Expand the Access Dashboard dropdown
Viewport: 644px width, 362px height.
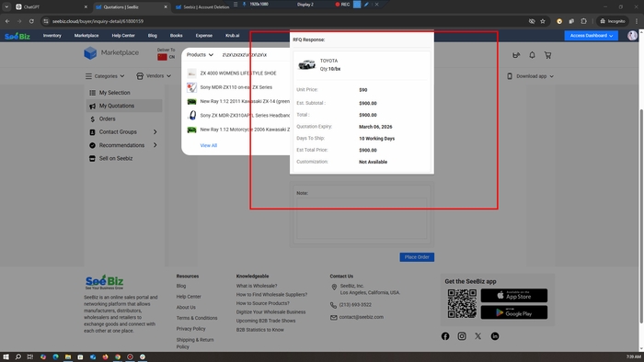pyautogui.click(x=591, y=36)
